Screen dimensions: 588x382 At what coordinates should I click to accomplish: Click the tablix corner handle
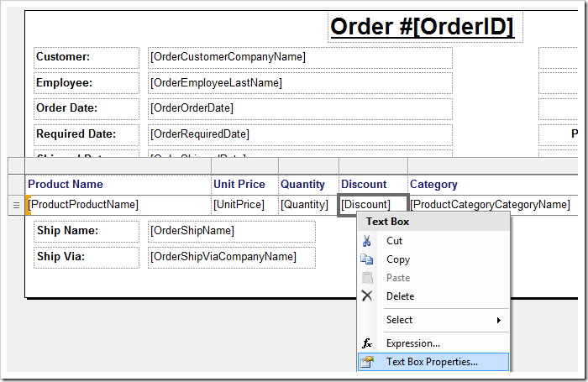tap(16, 165)
